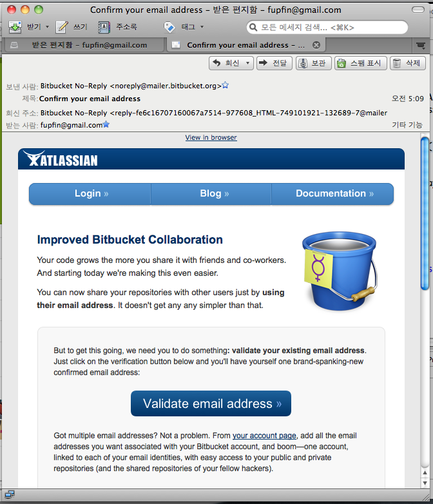433x504 pixels.
Task: Toggle star next to noreply@mailer.bitbucket.org sender
Action: (x=226, y=85)
